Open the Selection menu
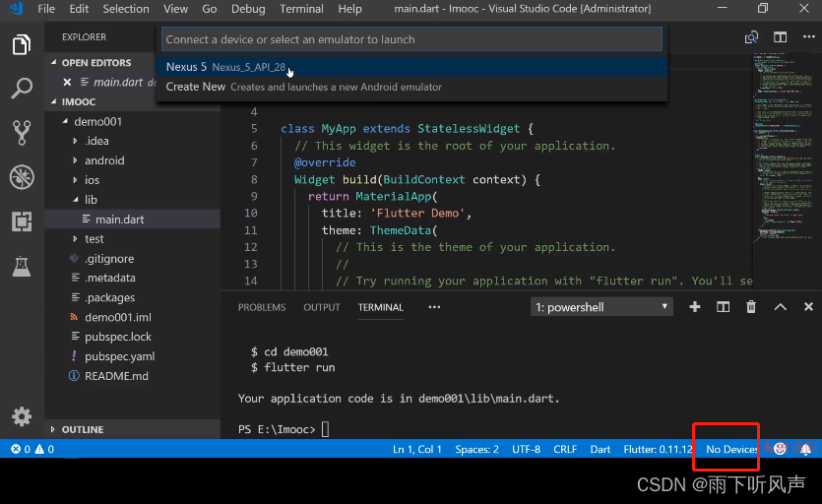Image resolution: width=822 pixels, height=504 pixels. click(126, 9)
